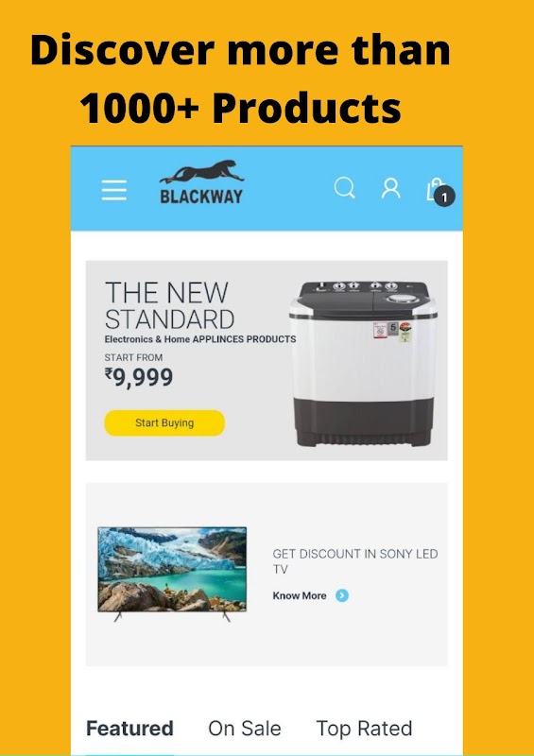Click the Get Discount in Sony LED TV text
Viewport: 534px width, 756px height.
coord(355,561)
